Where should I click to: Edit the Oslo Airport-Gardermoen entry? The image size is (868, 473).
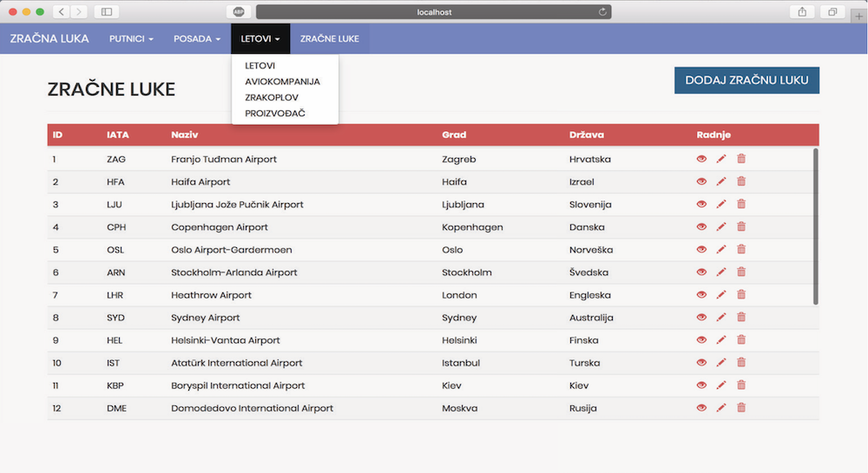[721, 250]
